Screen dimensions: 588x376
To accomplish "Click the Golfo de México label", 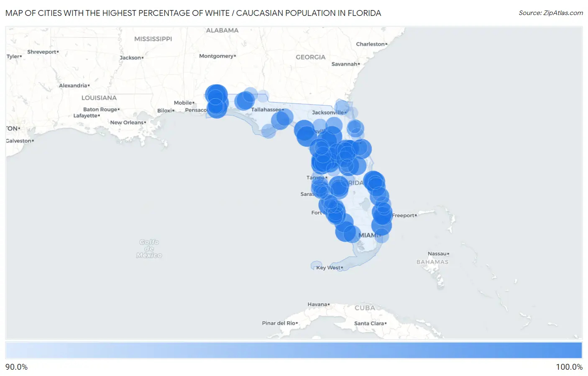I will [149, 248].
